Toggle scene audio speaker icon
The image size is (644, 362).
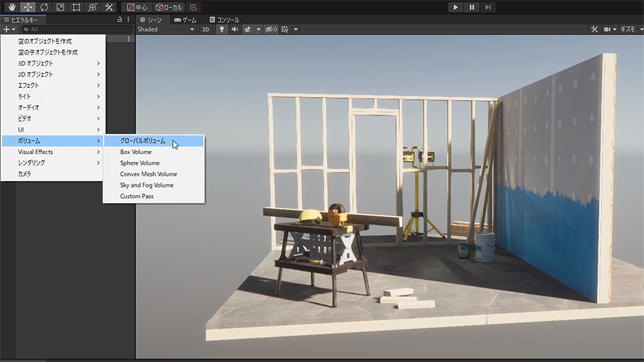[x=235, y=29]
